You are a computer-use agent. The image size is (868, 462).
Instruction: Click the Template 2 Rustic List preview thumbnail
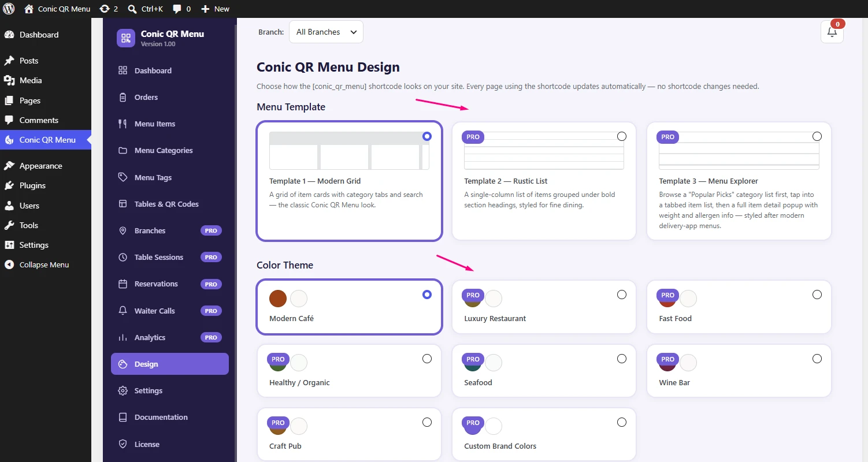click(544, 151)
